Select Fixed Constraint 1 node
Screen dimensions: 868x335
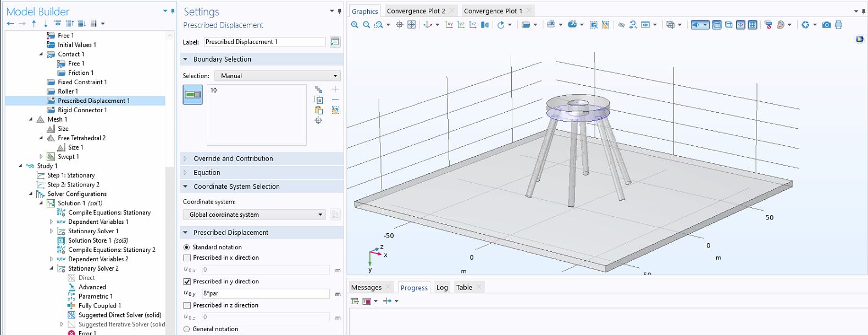point(82,82)
